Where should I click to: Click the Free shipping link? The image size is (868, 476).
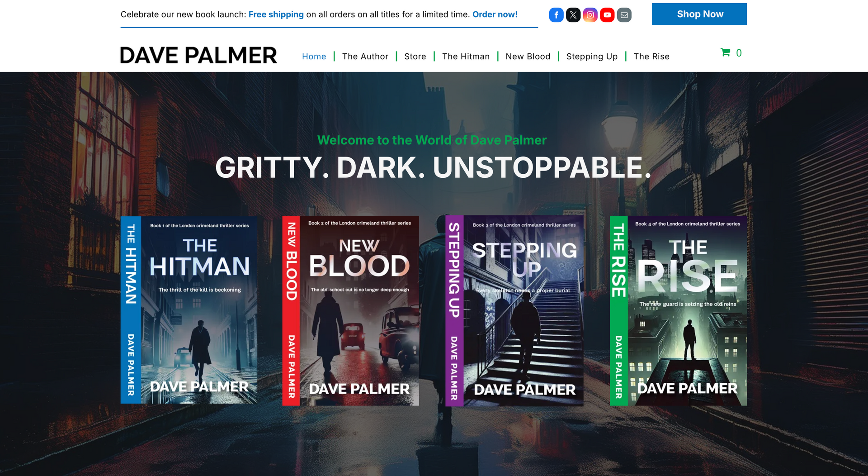276,14
